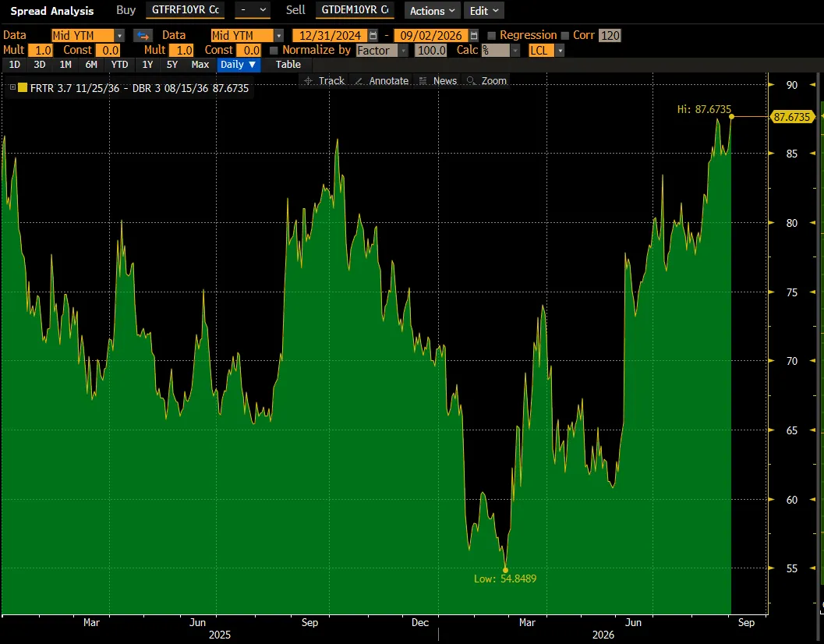Change periodicity via the Daily dropdown
The width and height of the screenshot is (824, 644).
coord(239,65)
